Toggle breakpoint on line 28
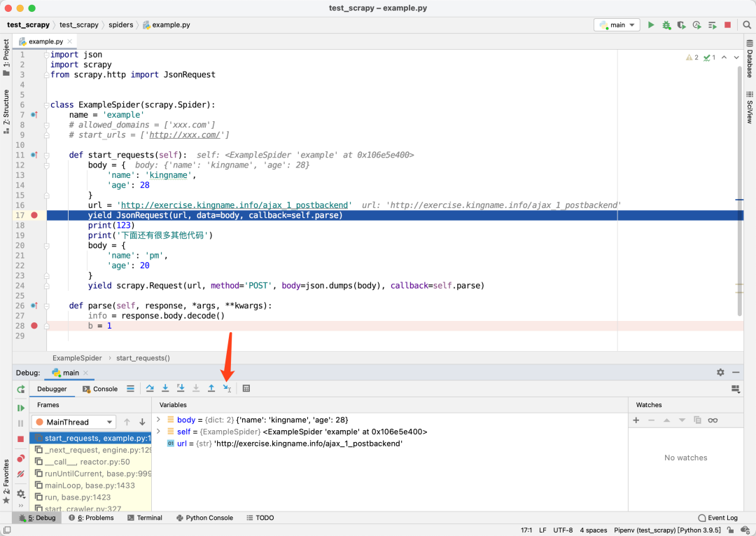 34,326
